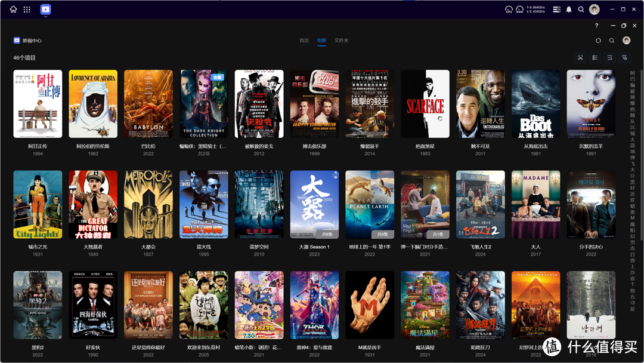Open the Planet Earth poster
Screen dimensions: 644x363
pyautogui.click(x=370, y=204)
